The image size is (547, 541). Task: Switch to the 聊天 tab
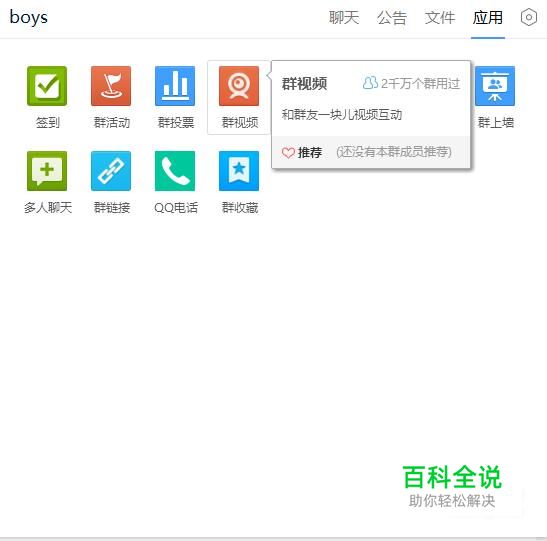pos(344,17)
